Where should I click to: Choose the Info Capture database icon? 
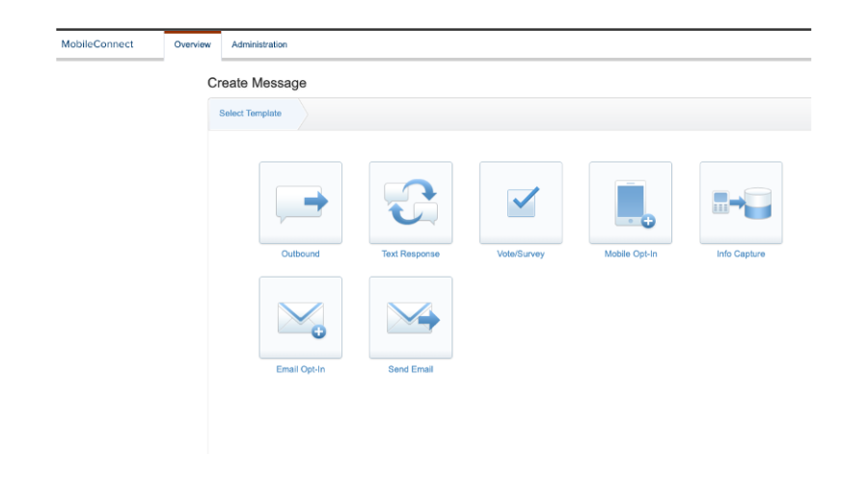coord(741,202)
